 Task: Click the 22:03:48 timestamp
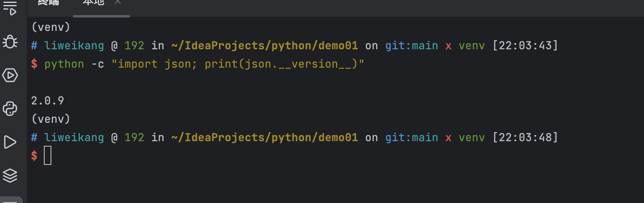point(525,137)
